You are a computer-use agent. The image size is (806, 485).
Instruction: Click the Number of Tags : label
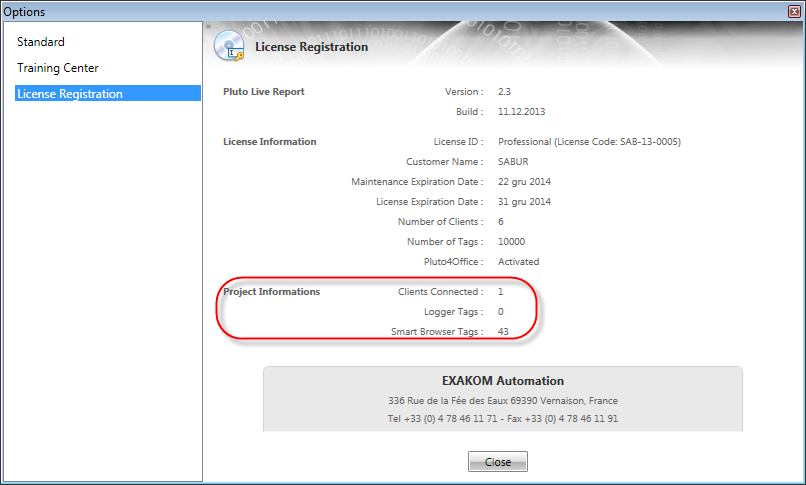(x=445, y=242)
